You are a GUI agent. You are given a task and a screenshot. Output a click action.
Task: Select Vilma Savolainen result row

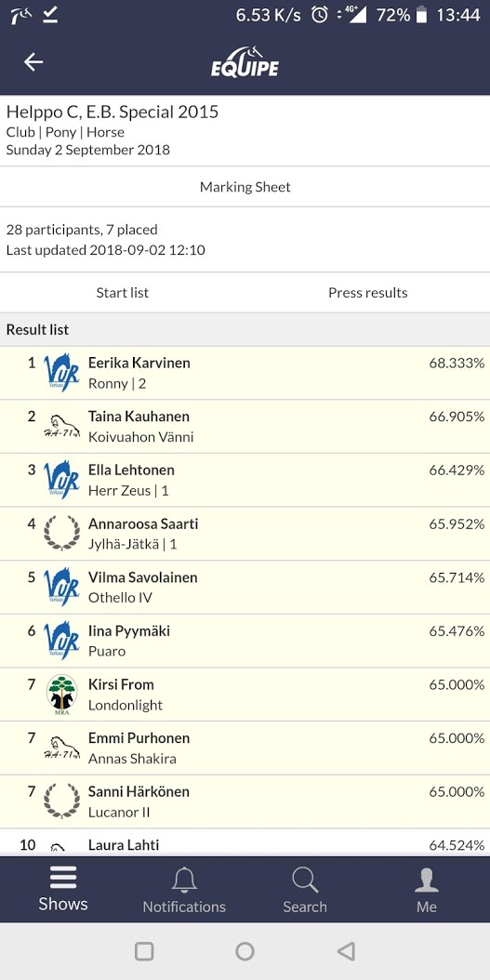245,588
